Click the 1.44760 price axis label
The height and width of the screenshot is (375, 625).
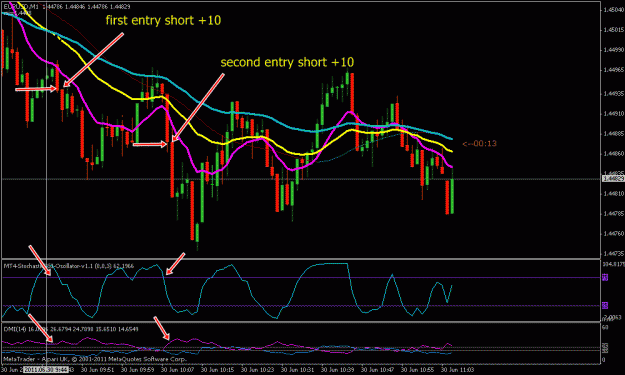click(613, 234)
